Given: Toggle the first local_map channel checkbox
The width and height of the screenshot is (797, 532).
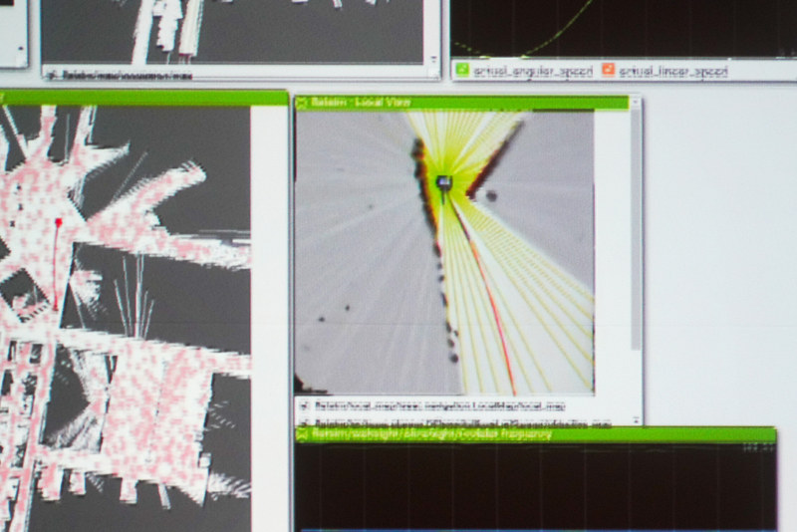Looking at the screenshot, I should pyautogui.click(x=304, y=406).
